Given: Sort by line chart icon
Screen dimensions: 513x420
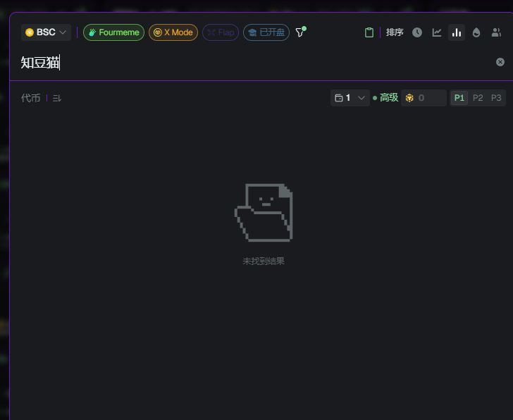Looking at the screenshot, I should tap(437, 32).
